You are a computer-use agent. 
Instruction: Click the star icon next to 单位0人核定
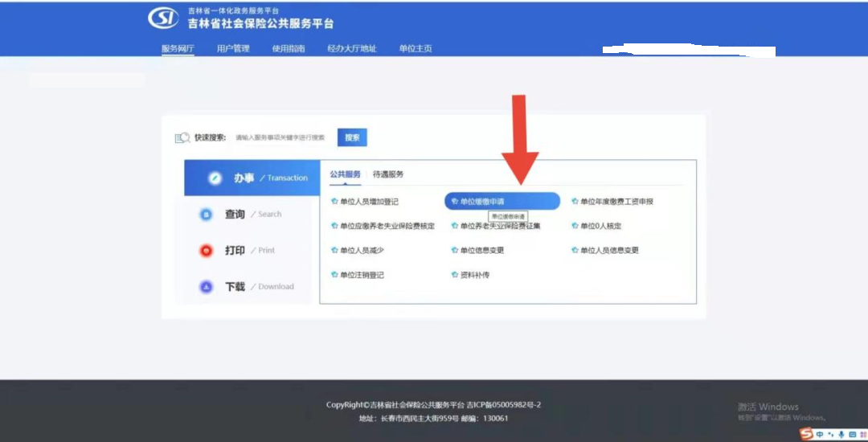(x=575, y=227)
